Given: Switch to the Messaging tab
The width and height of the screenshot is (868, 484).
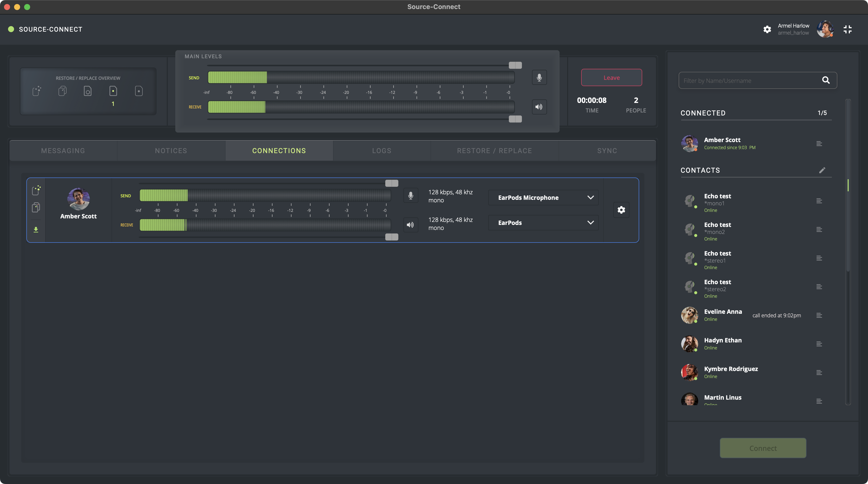Looking at the screenshot, I should coord(63,151).
